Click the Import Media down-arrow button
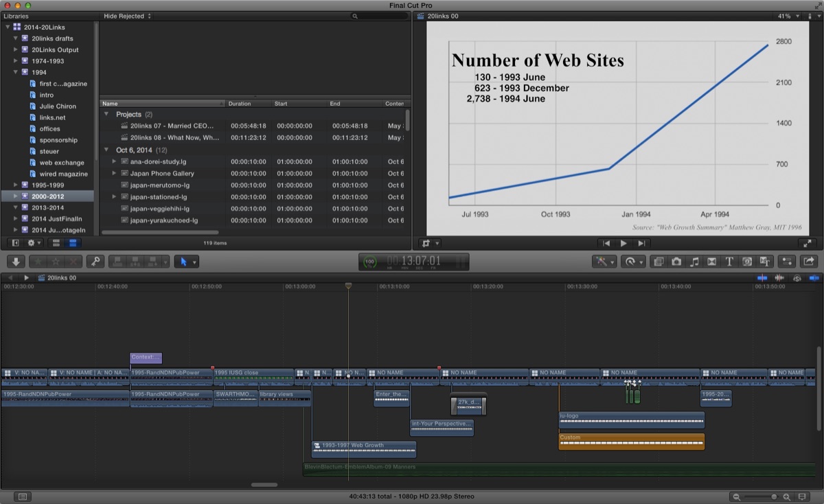Image resolution: width=824 pixels, height=504 pixels. coord(16,262)
